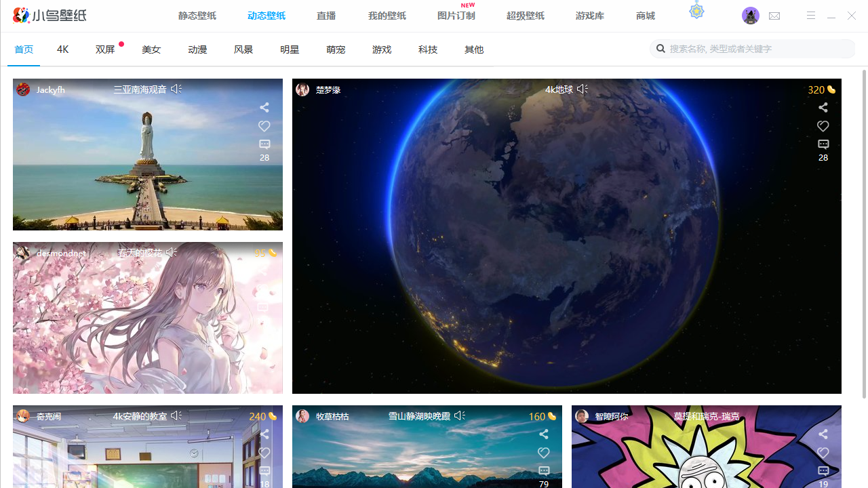Screen dimensions: 868x488
Task: Open the 图片订制 NEW feature
Action: tap(456, 15)
